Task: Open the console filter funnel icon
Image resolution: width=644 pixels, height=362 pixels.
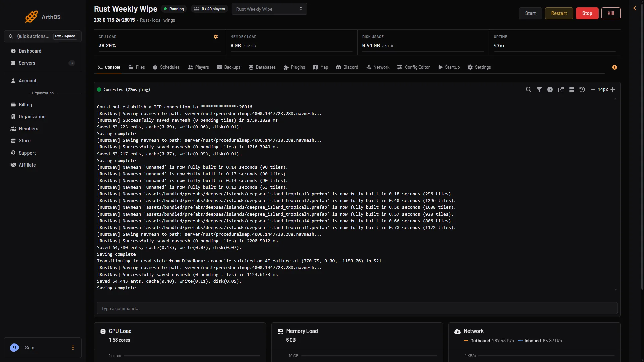Action: (x=539, y=89)
